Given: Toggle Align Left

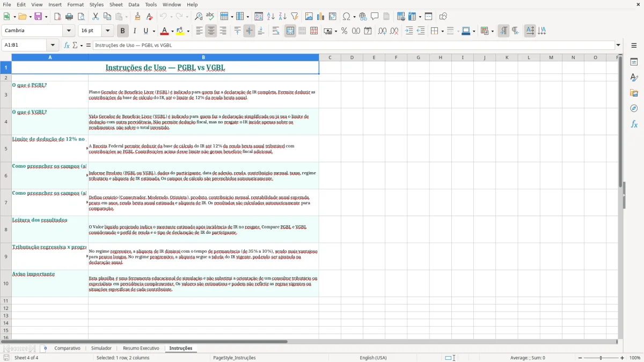Looking at the screenshot, I should (x=199, y=31).
